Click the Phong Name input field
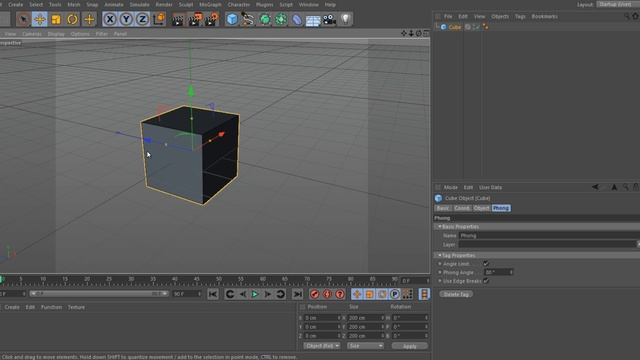The image size is (640, 360). pyautogui.click(x=549, y=236)
